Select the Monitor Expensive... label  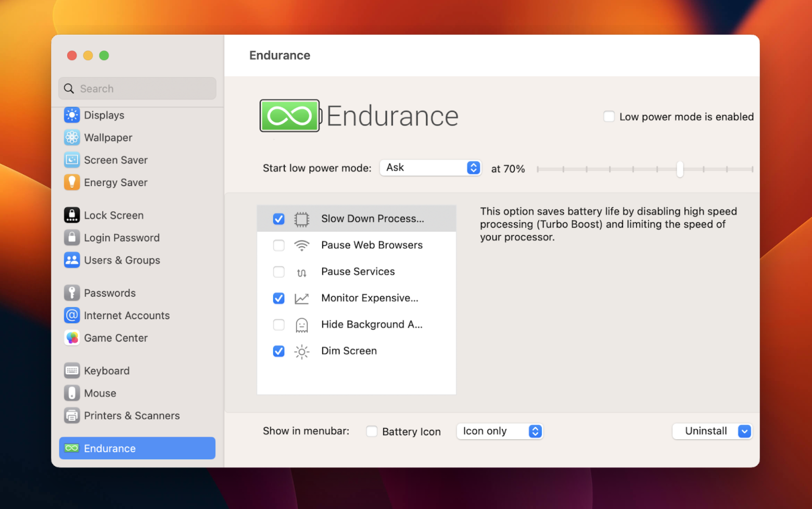[370, 298]
